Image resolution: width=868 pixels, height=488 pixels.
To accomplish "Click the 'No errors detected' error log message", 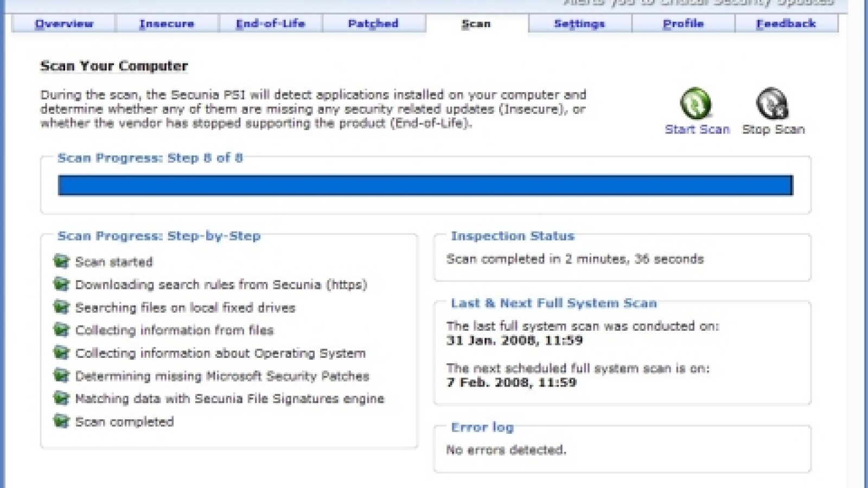I will 506,450.
